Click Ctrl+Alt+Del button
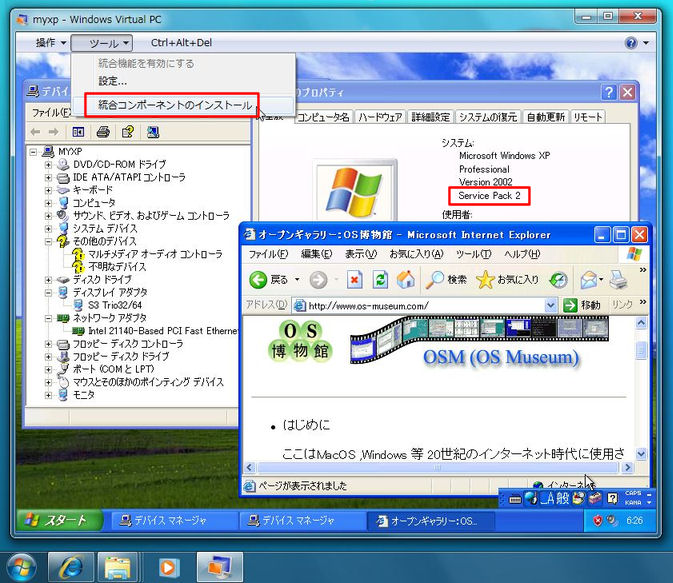The height and width of the screenshot is (583, 673). coord(181,43)
